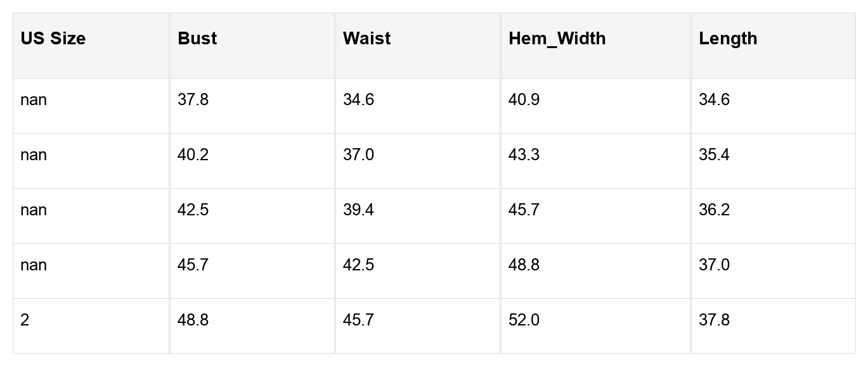Click the Hem_Width value 52.0

524,320
